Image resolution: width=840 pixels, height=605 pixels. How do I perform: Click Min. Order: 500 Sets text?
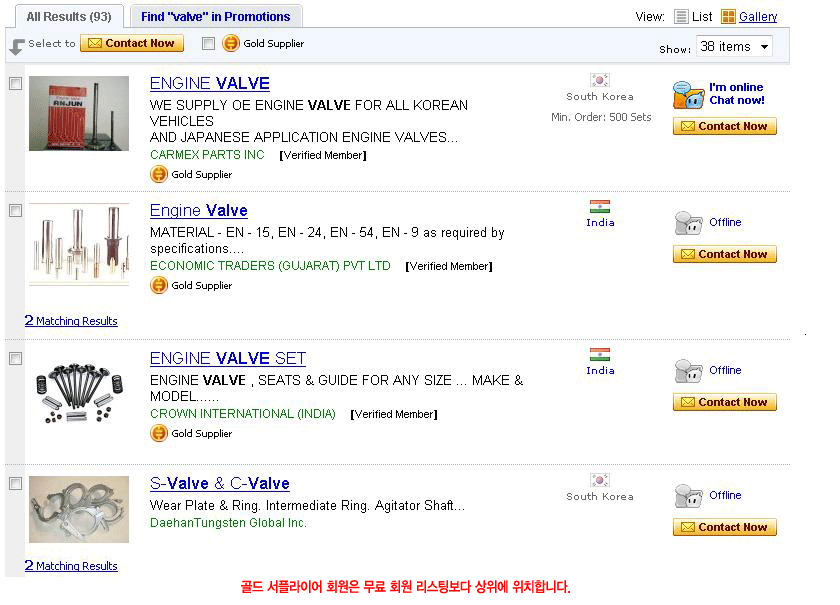point(601,117)
